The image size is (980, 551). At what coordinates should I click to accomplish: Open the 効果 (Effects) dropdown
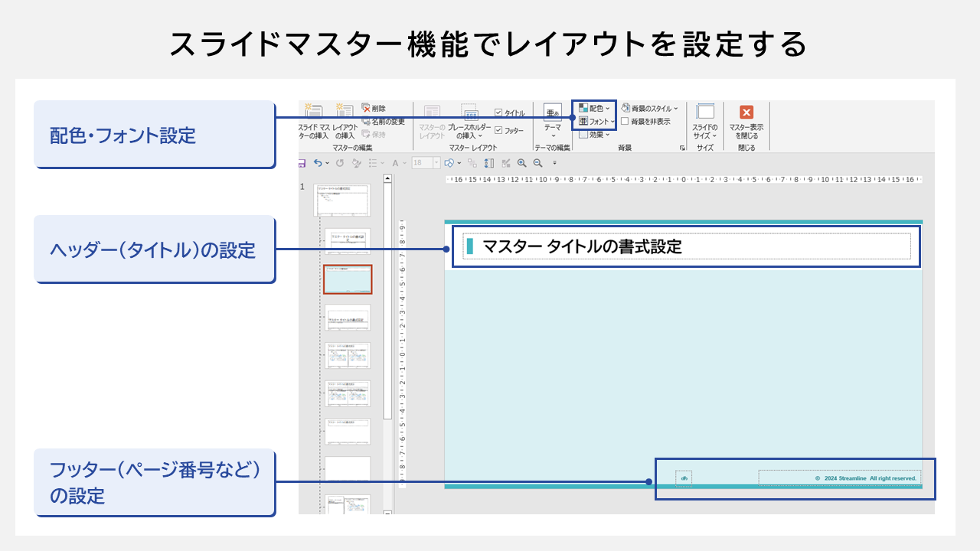594,134
